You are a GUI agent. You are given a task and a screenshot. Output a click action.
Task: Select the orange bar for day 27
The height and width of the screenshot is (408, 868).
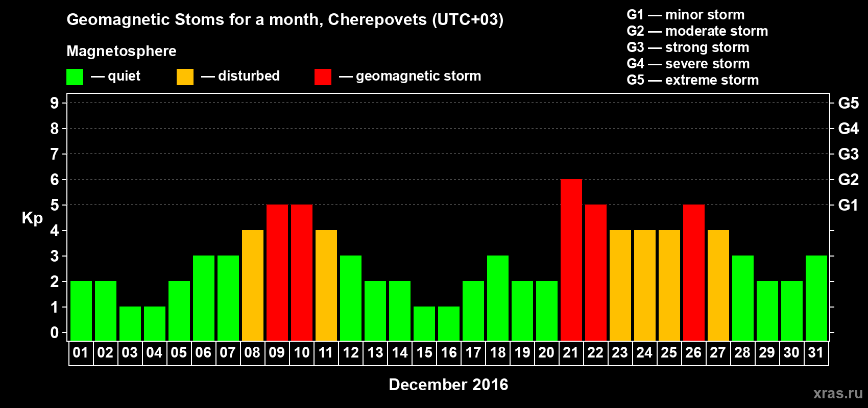point(718,286)
